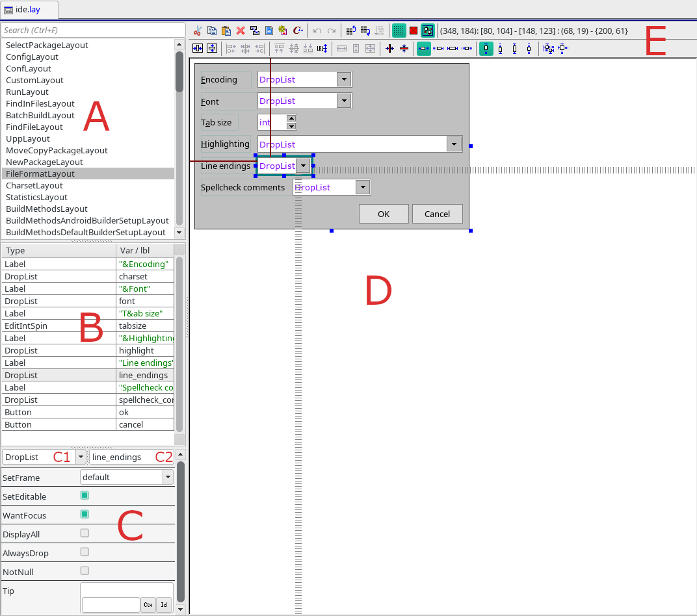The image size is (697, 616).
Task: Click the align labels LBL icon
Action: point(322,48)
